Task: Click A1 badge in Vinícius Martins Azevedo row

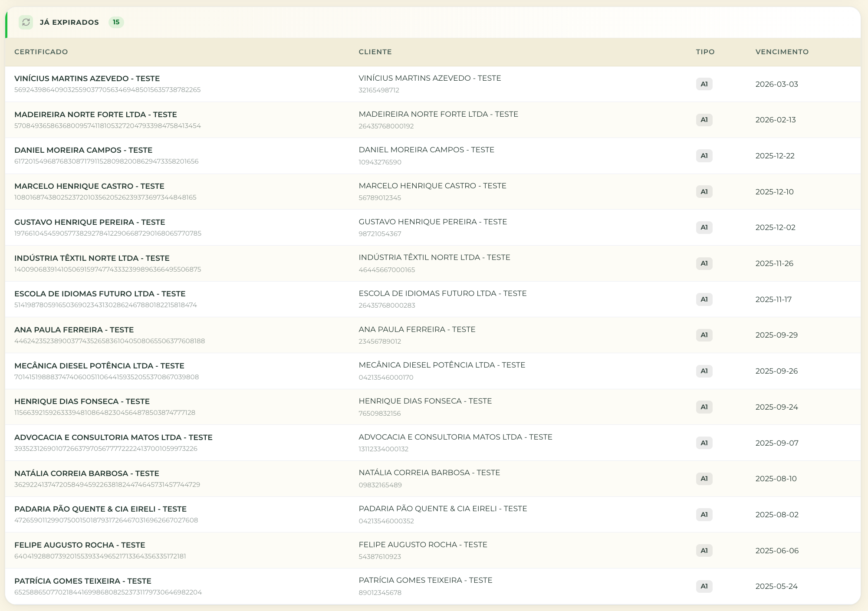Action: tap(704, 84)
